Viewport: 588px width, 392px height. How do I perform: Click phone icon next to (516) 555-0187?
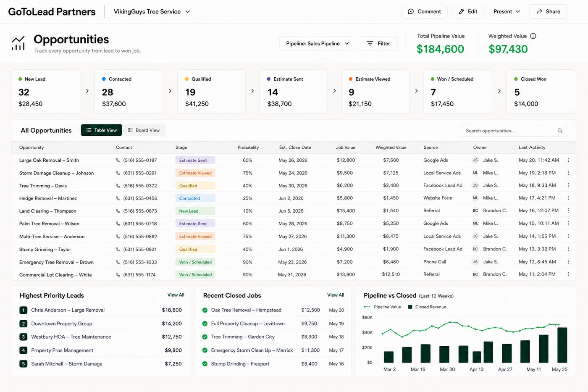tap(118, 160)
